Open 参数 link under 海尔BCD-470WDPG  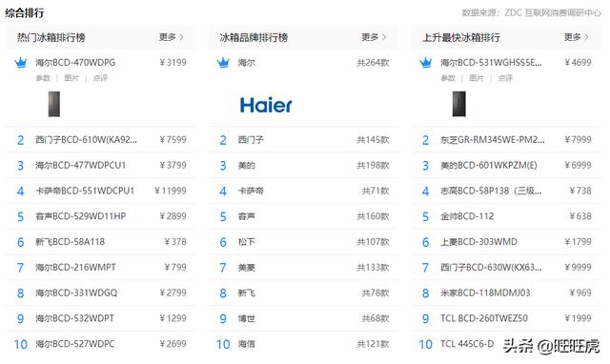[x=43, y=78]
